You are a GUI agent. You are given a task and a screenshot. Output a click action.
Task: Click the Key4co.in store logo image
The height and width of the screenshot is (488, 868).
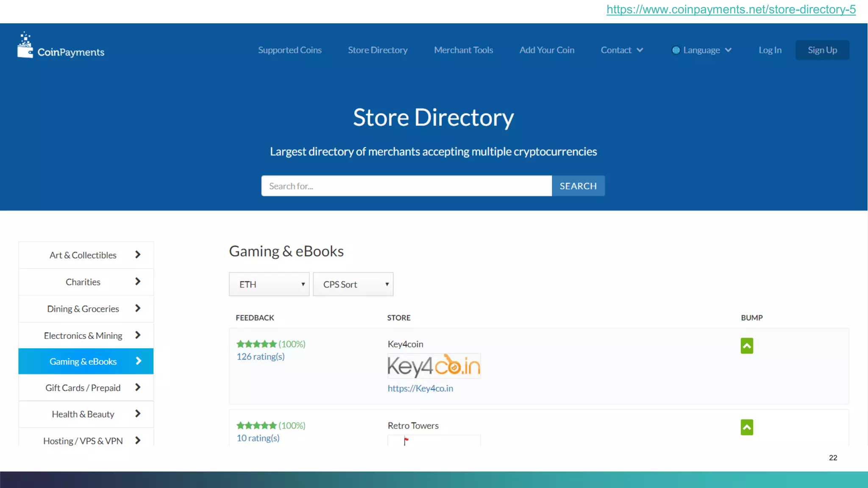click(x=434, y=366)
